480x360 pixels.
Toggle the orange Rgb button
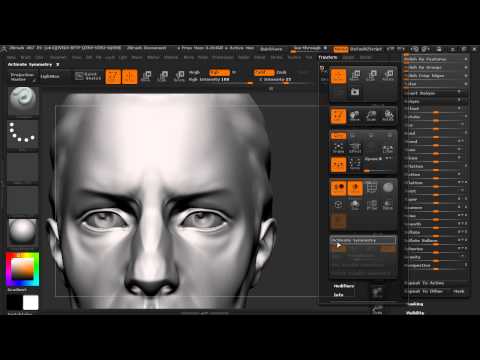[x=219, y=72]
